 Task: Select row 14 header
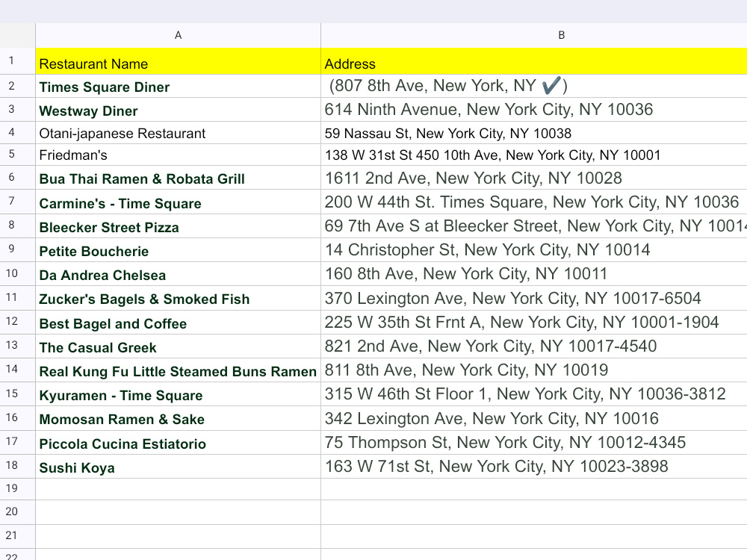coord(18,370)
